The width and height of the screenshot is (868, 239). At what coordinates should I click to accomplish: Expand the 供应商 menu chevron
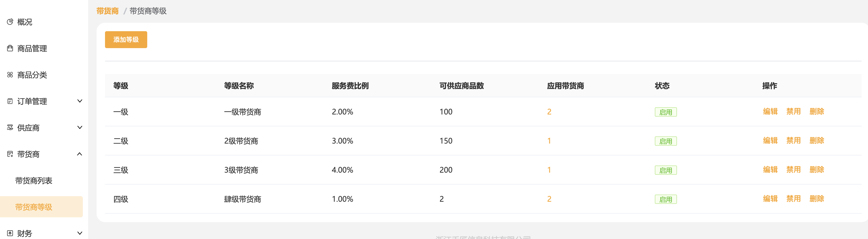79,128
